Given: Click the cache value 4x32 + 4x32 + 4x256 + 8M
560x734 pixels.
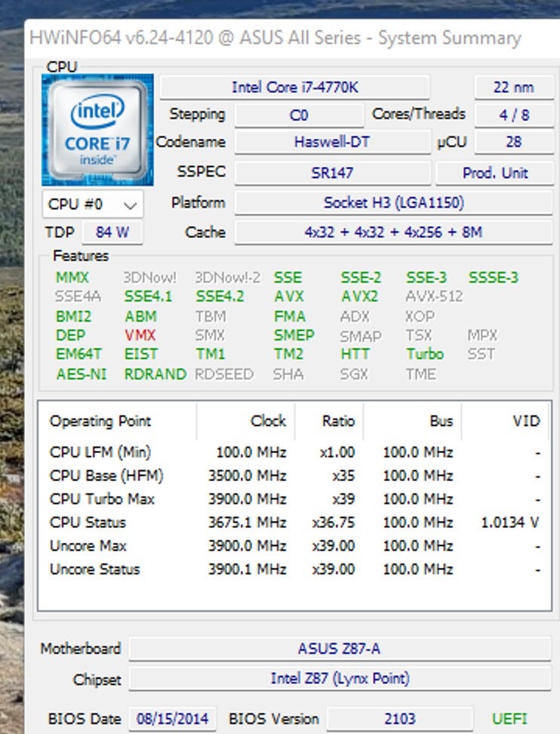Looking at the screenshot, I should coord(393,232).
